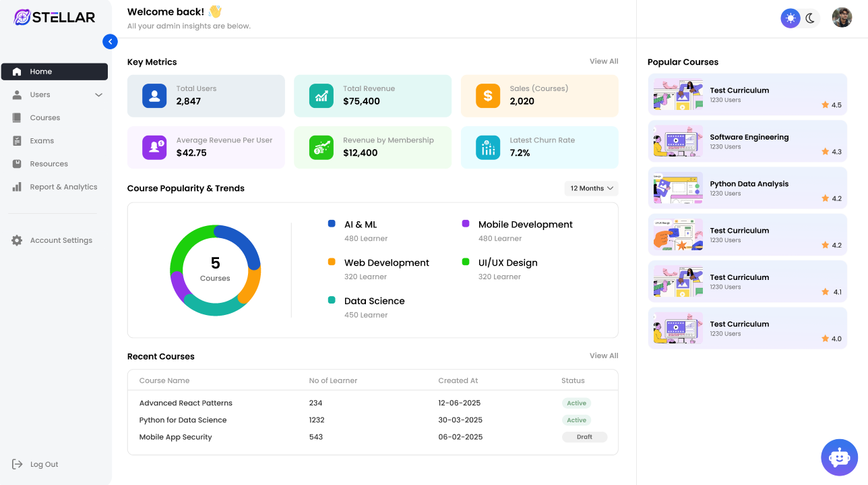Switch to dark mode moon toggle
This screenshot has height=485, width=868.
(810, 18)
